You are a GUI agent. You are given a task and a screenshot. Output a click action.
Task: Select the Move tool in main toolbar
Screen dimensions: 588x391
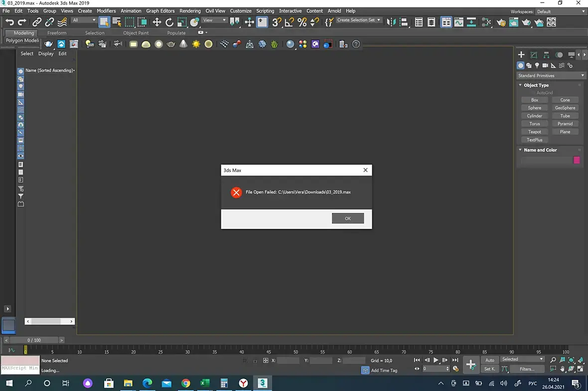click(157, 22)
